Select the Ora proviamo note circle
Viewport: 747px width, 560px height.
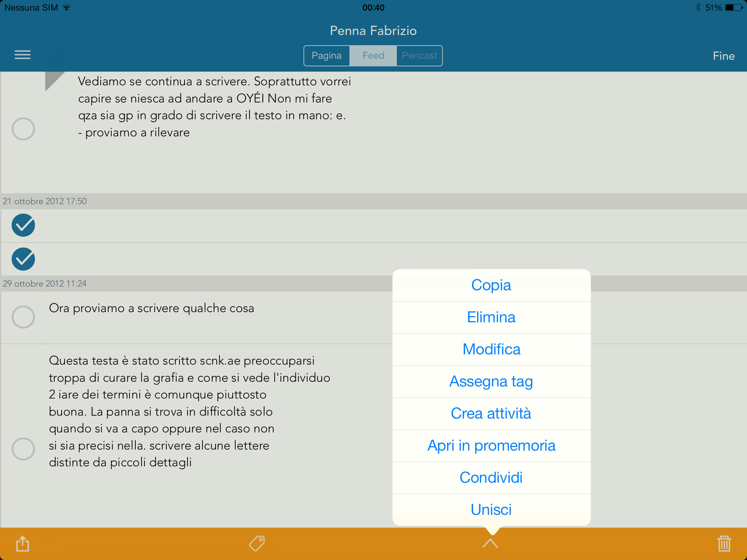pyautogui.click(x=23, y=317)
